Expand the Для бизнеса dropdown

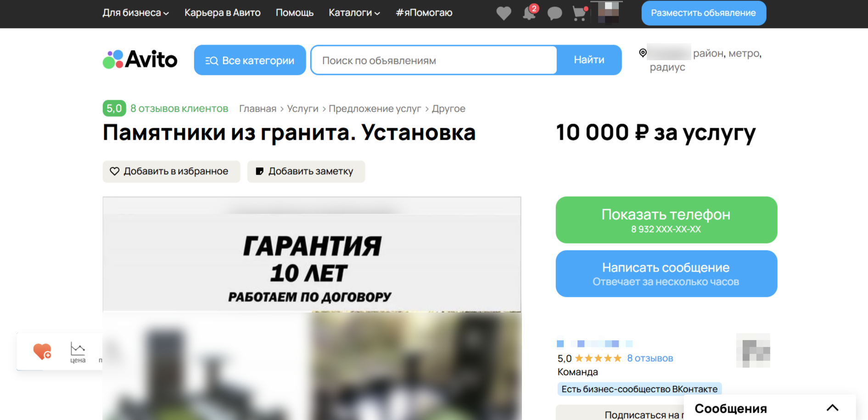click(135, 13)
